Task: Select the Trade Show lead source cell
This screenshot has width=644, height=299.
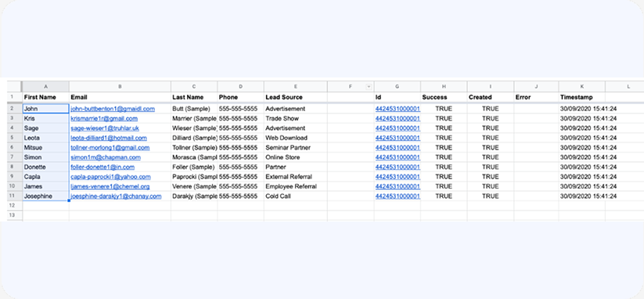Action: pyautogui.click(x=296, y=118)
